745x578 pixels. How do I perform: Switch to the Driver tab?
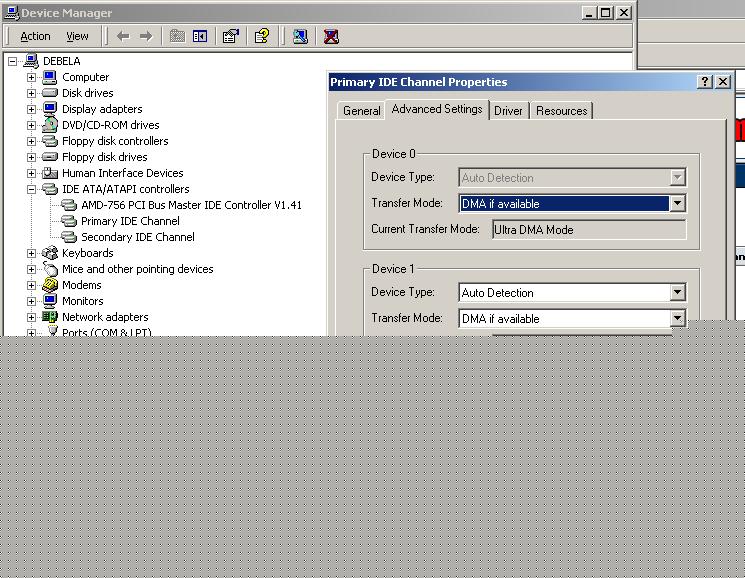[508, 111]
